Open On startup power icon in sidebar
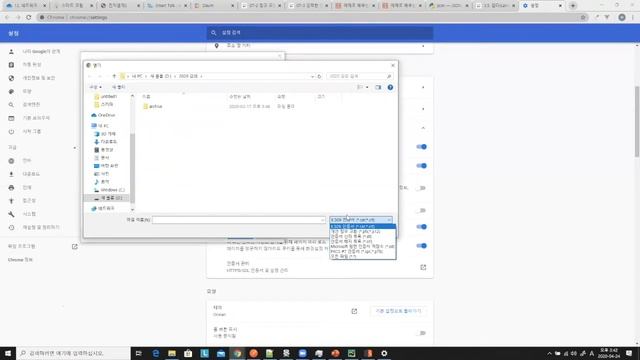Image resolution: width=640 pixels, height=360 pixels. [x=11, y=132]
